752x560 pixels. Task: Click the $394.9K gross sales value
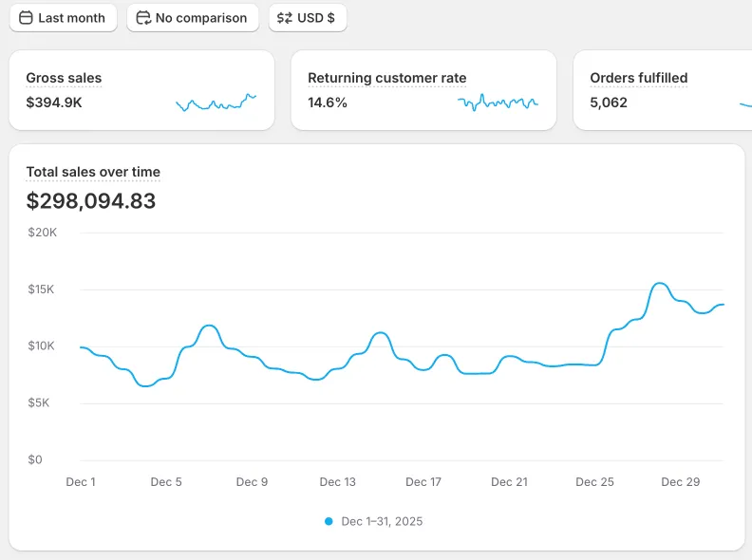[x=54, y=103]
